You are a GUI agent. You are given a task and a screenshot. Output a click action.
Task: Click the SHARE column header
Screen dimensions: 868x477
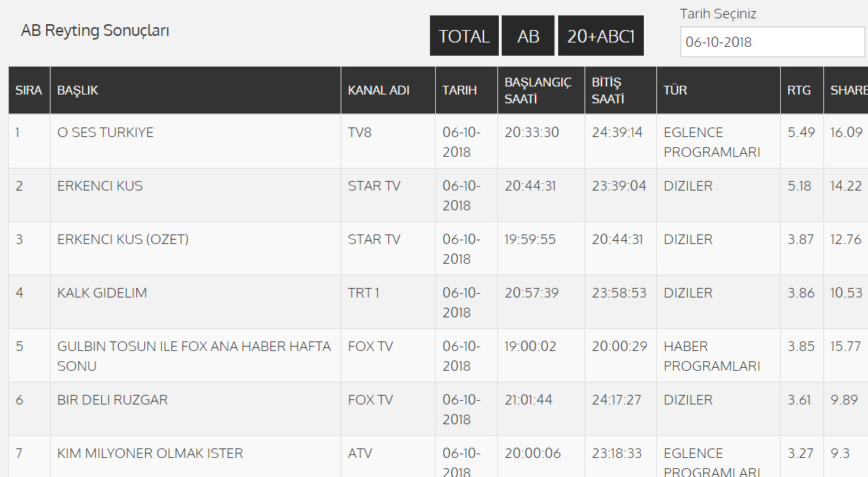pos(848,90)
